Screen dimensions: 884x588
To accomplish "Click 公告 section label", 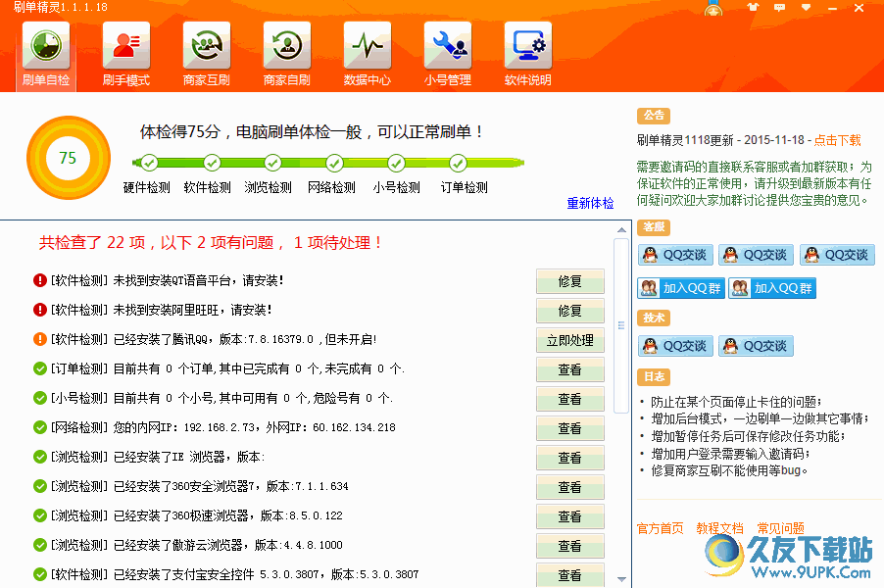I will 654,116.
